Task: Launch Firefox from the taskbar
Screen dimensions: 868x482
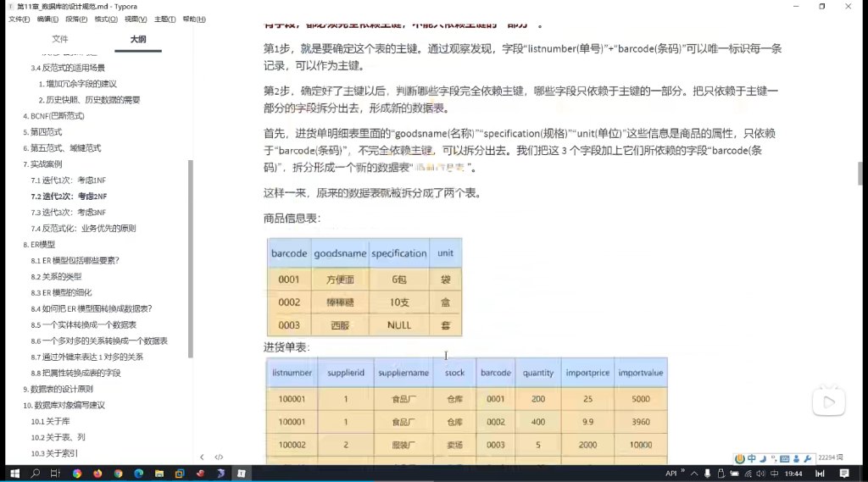Action: (97, 474)
